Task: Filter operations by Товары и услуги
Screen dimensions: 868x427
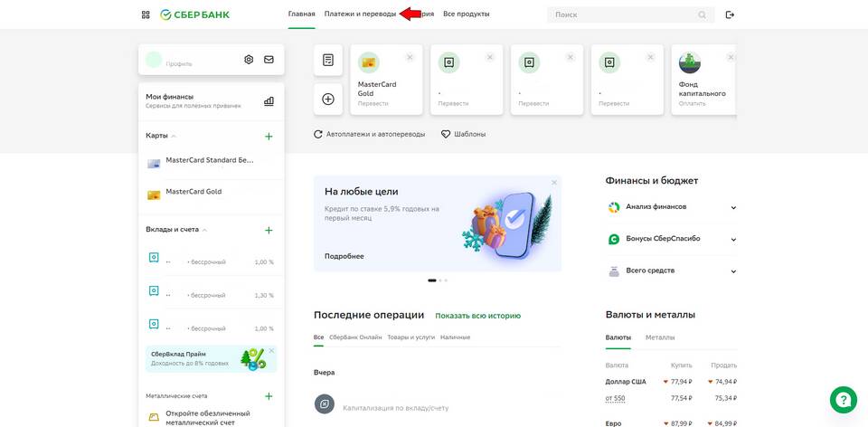Action: 411,337
